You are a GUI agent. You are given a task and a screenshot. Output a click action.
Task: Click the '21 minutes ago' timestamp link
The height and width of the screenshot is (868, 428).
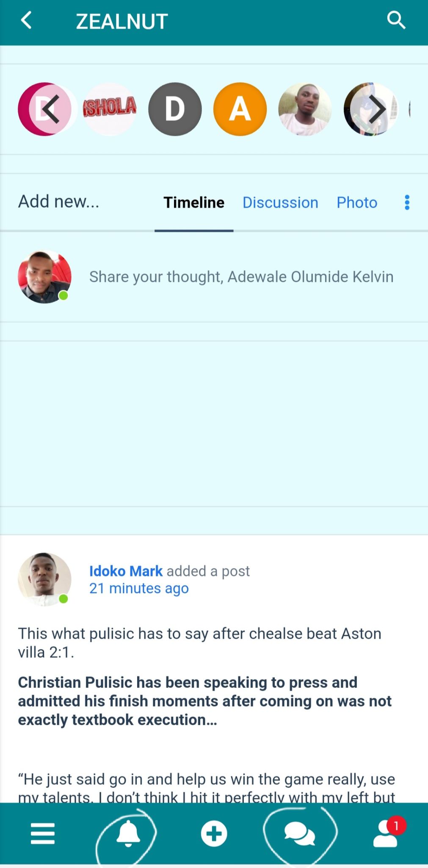139,588
